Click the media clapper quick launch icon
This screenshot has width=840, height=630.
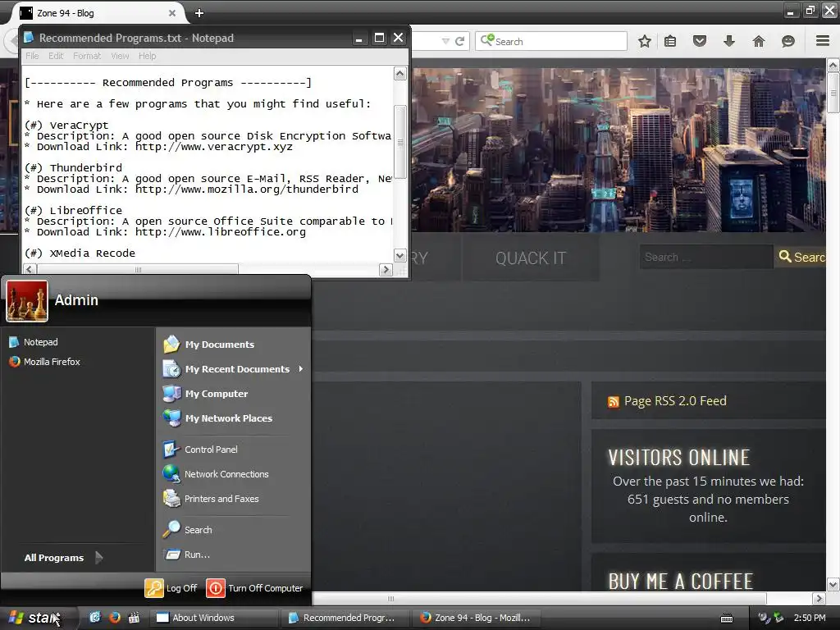coord(134,617)
